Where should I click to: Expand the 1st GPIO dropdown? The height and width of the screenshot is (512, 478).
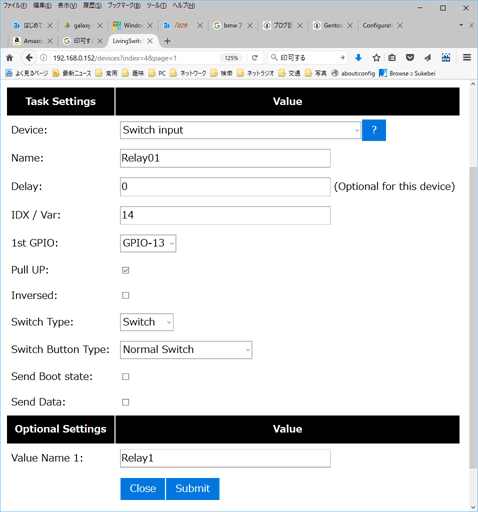pos(148,243)
